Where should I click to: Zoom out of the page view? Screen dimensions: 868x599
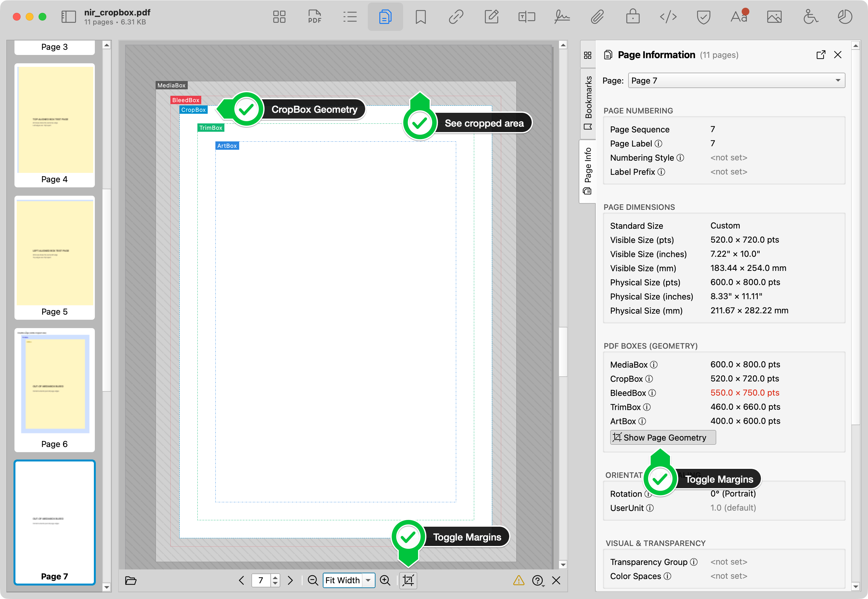pos(313,581)
